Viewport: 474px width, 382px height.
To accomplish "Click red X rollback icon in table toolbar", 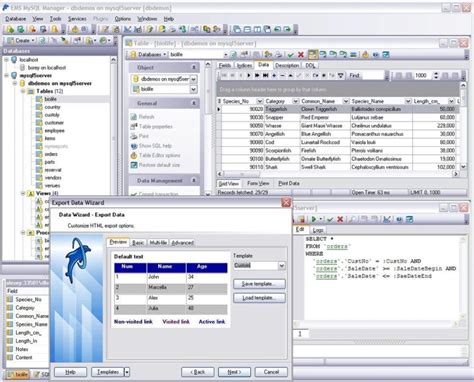I will coord(301,54).
